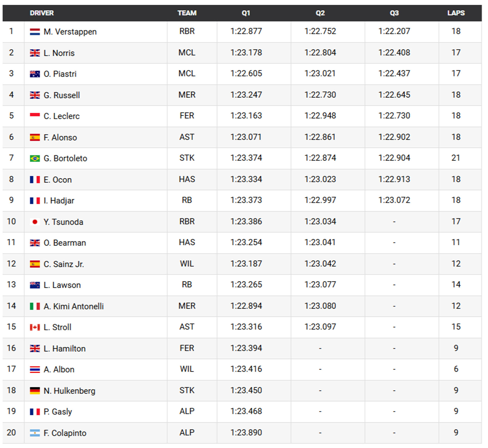Image resolution: width=488 pixels, height=448 pixels.
Task: Click the Australian flag beside O. Piastri
Action: 35,74
